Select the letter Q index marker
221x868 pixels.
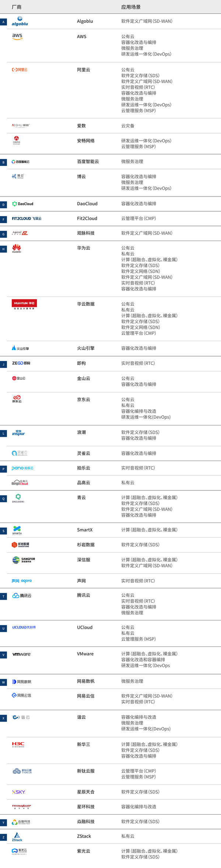point(3,499)
